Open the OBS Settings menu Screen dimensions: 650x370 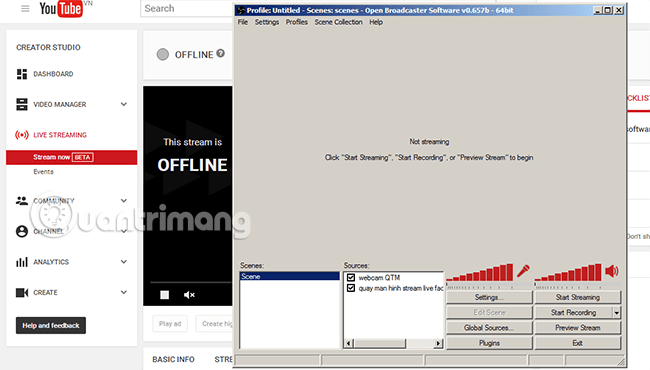267,22
